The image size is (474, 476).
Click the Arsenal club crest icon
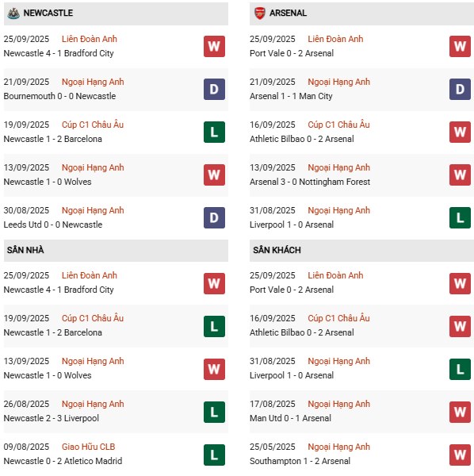coord(260,13)
